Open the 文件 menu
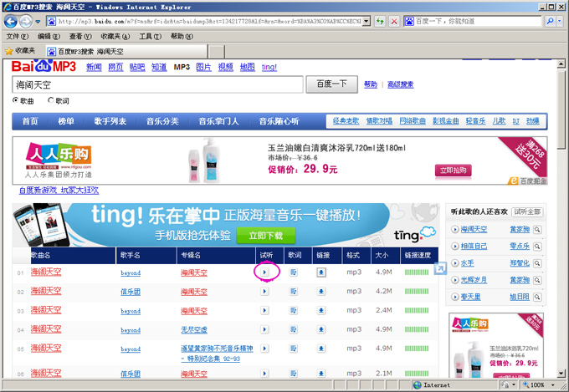The height and width of the screenshot is (392, 569). [x=18, y=36]
